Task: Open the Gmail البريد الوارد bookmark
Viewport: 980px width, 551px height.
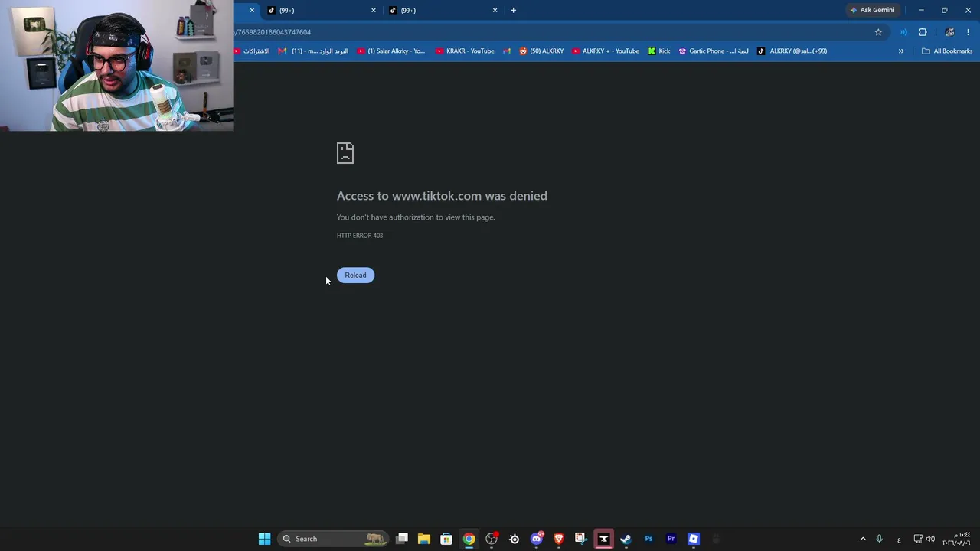Action: click(x=313, y=51)
